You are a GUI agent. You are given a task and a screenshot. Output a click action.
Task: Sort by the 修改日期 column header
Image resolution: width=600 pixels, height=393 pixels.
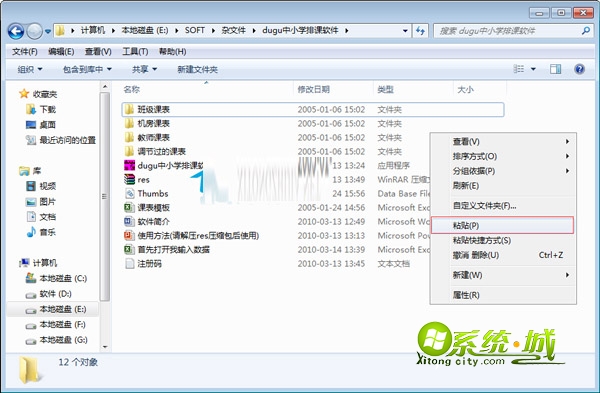[x=313, y=89]
